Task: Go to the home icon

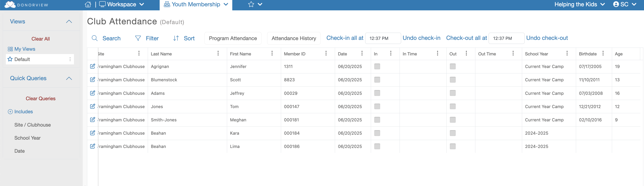Action: click(88, 5)
